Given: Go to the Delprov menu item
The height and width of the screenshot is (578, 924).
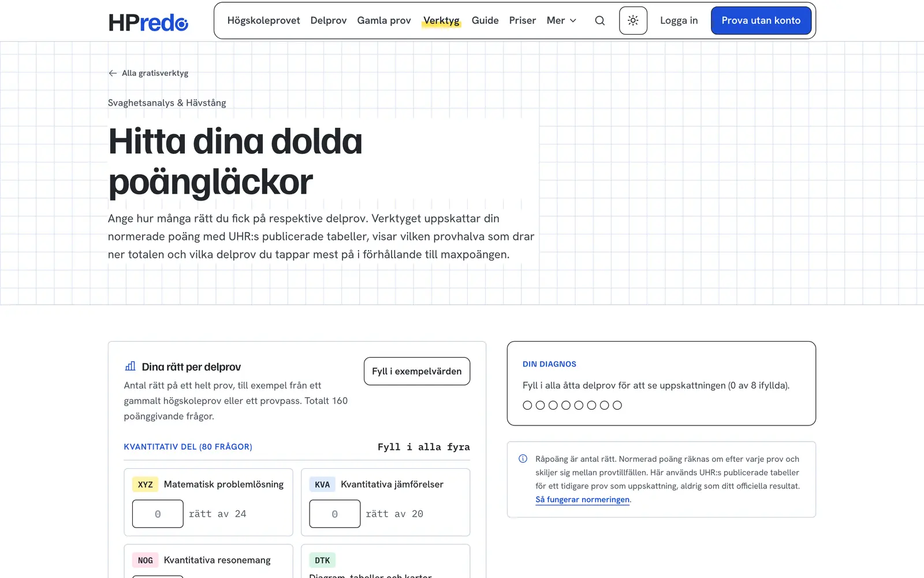Looking at the screenshot, I should [329, 21].
